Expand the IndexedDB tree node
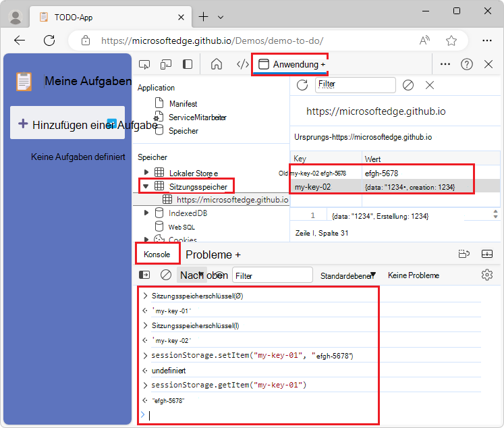This screenshot has height=428, width=504. click(146, 213)
